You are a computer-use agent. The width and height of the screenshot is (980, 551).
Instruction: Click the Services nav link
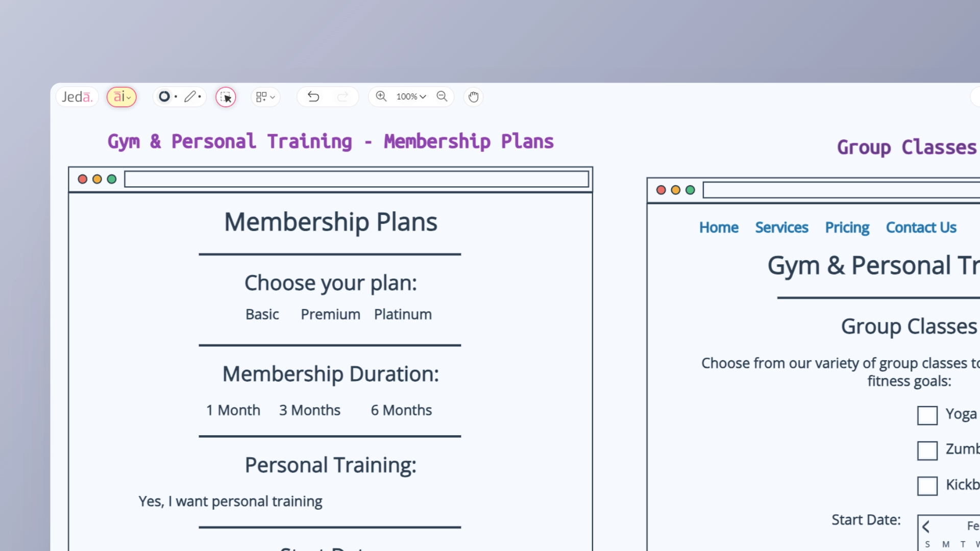tap(781, 228)
